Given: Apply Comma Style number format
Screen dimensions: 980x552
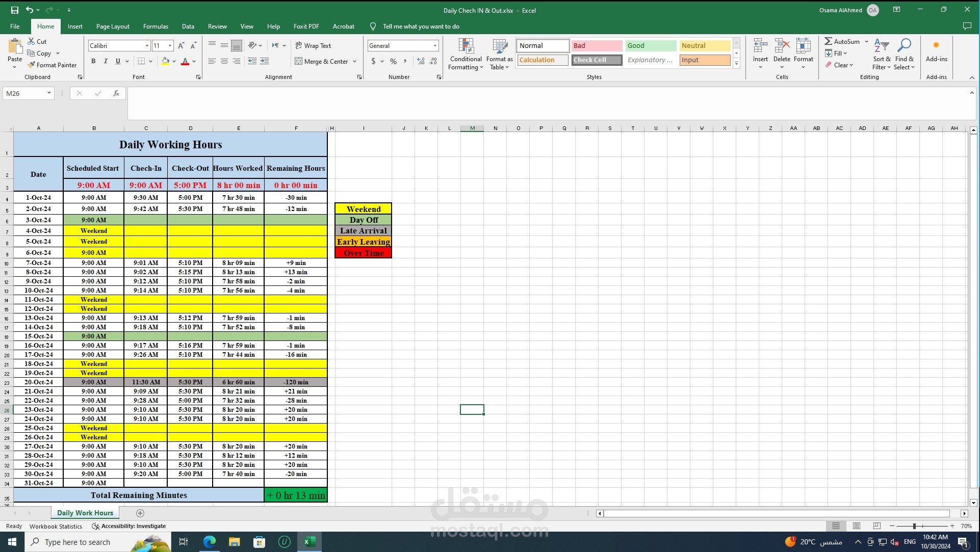Looking at the screenshot, I should click(x=405, y=61).
